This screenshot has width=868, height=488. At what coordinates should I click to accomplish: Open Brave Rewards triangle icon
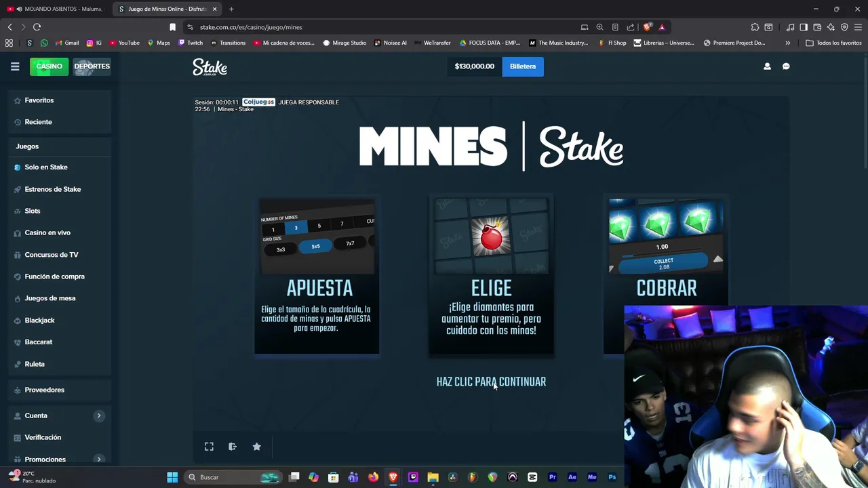point(662,27)
